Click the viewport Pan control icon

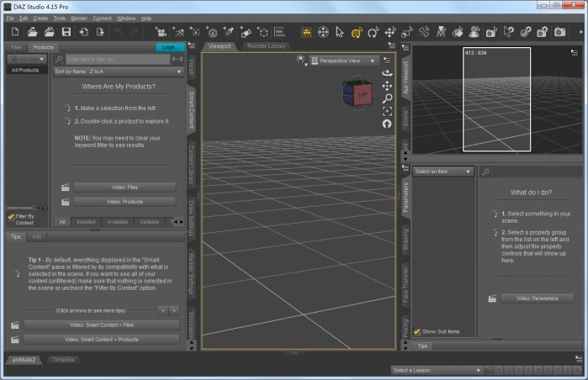pyautogui.click(x=387, y=87)
